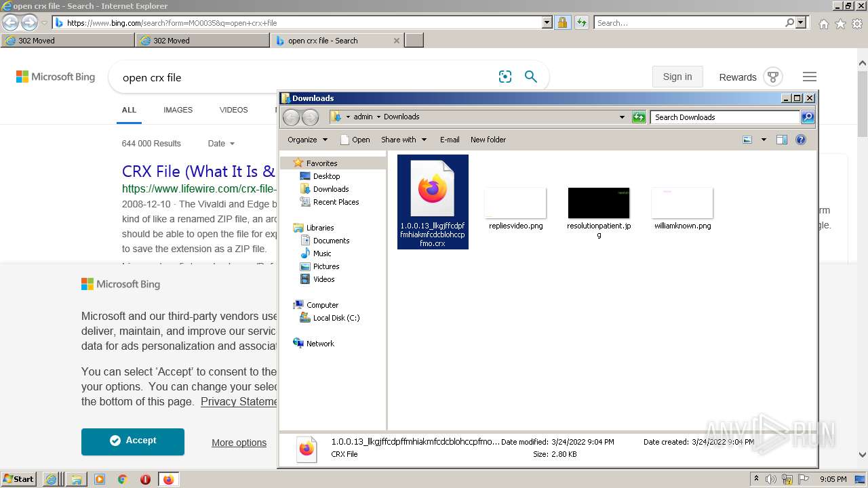Open the IE address bar dropdown
The width and height of the screenshot is (868, 488).
(x=547, y=22)
